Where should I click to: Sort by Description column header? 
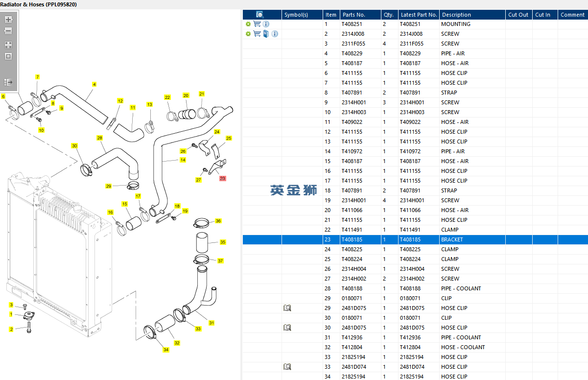(472, 15)
